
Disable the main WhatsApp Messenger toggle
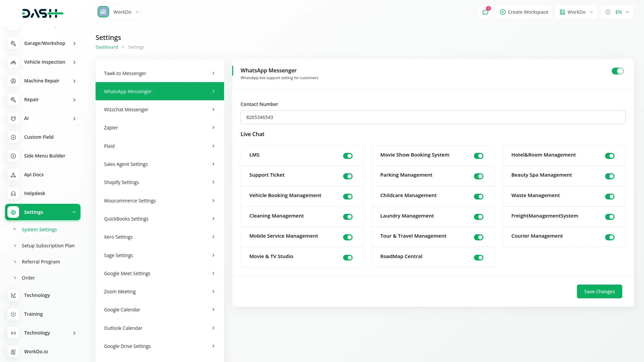617,71
